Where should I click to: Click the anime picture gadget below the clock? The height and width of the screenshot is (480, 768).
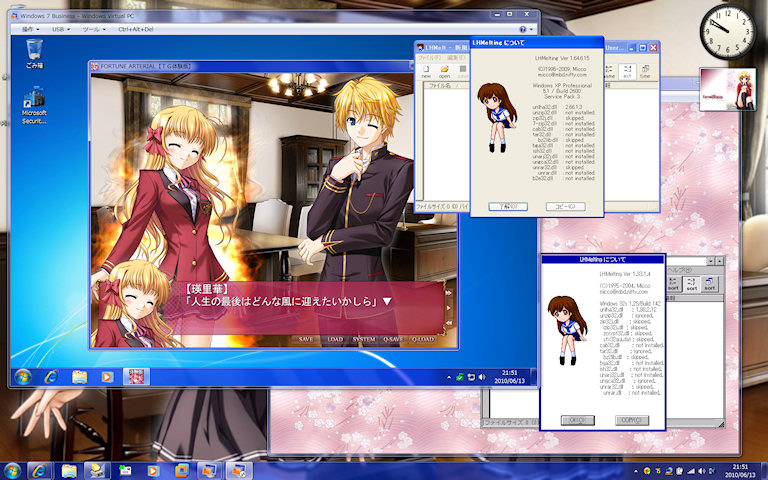727,89
